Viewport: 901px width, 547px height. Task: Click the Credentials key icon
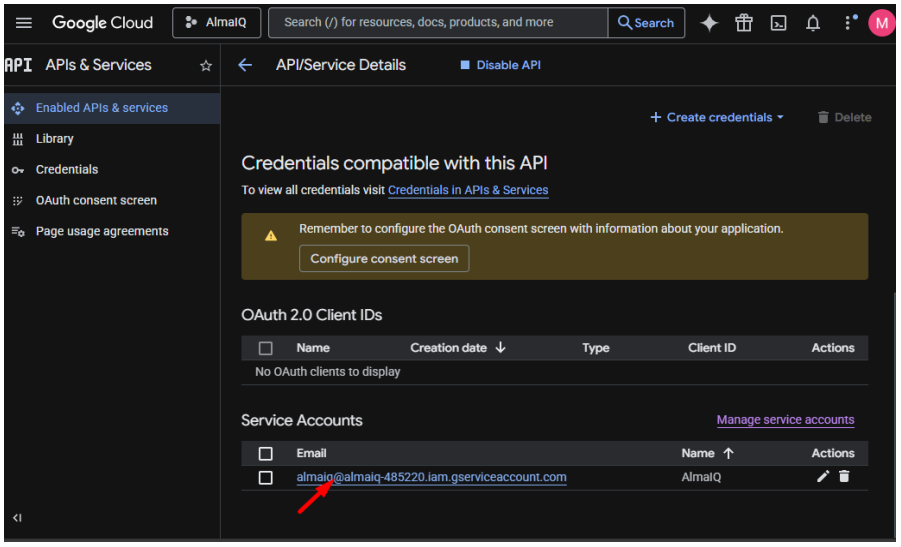tap(18, 170)
